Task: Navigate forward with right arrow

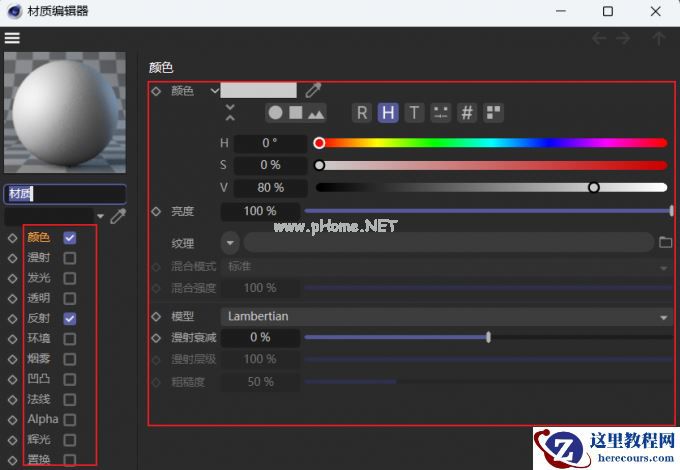Action: pyautogui.click(x=623, y=39)
